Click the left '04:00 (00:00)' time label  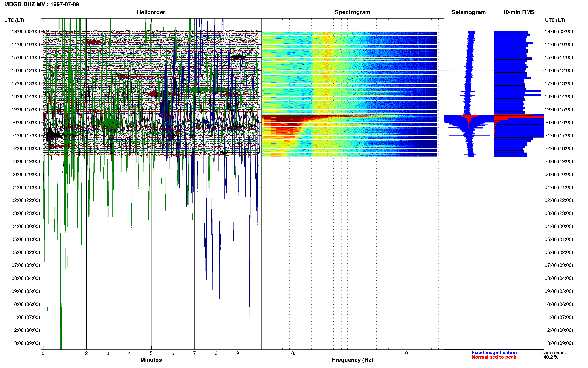pos(26,226)
